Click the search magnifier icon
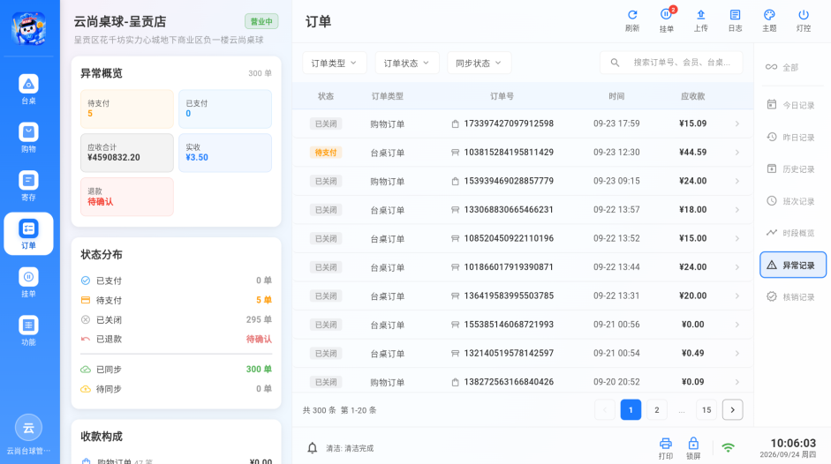 pyautogui.click(x=615, y=63)
